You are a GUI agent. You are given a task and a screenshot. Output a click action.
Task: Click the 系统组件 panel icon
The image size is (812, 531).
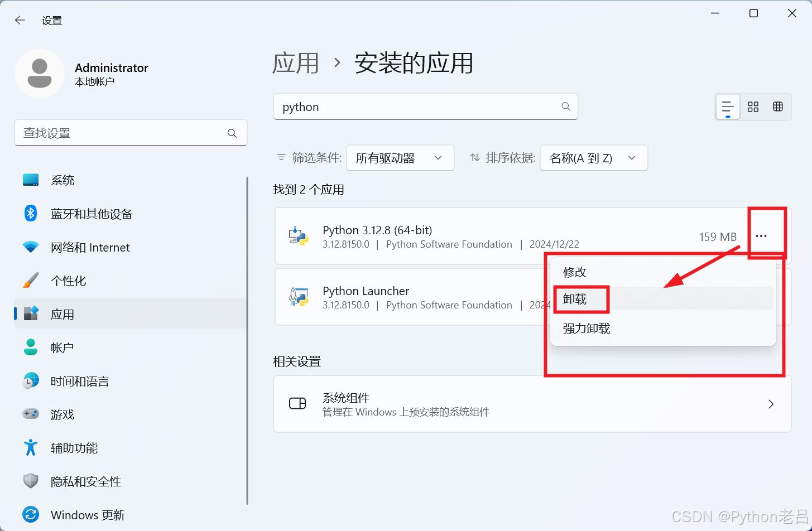(297, 404)
